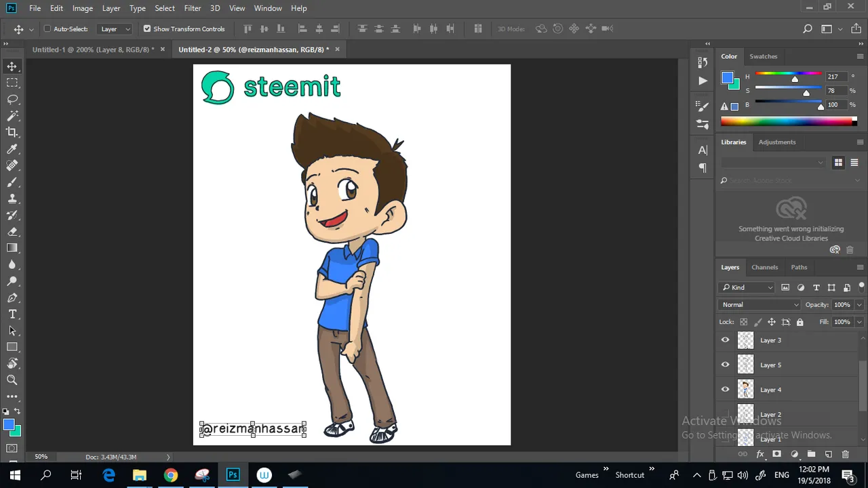The image size is (868, 488).
Task: Activate the Horizontal Type tool
Action: [x=12, y=314]
